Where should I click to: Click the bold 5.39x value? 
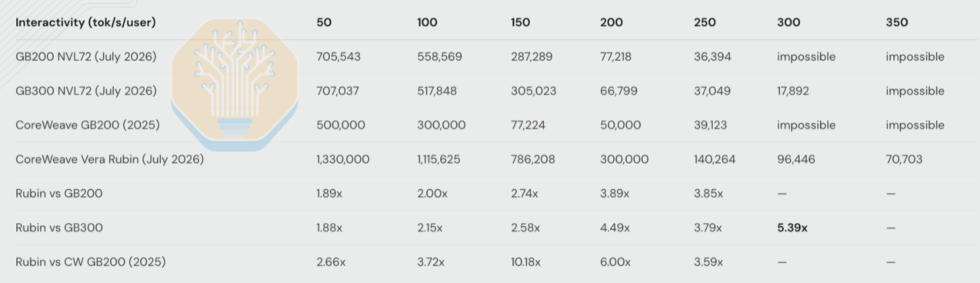point(792,228)
